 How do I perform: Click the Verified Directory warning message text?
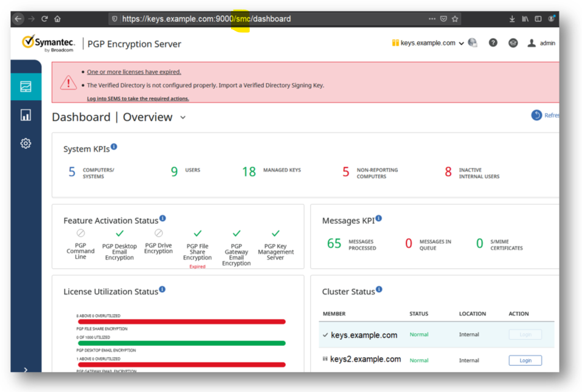tap(206, 85)
